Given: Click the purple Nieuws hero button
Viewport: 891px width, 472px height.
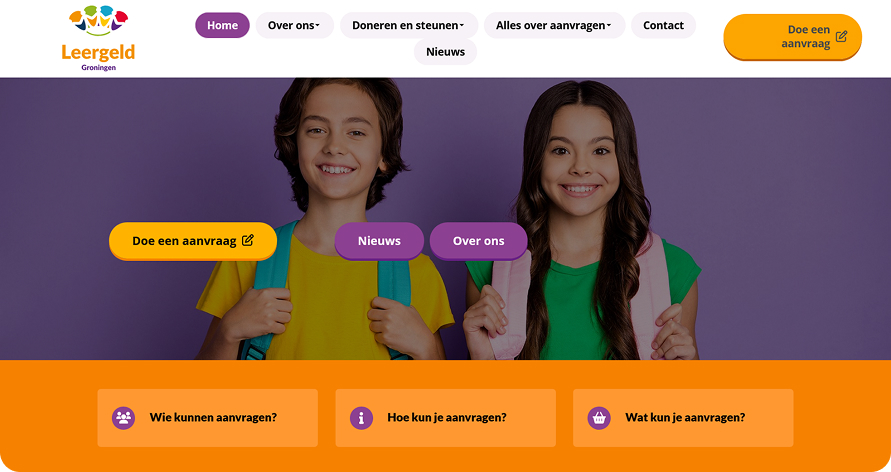Looking at the screenshot, I should pos(379,241).
